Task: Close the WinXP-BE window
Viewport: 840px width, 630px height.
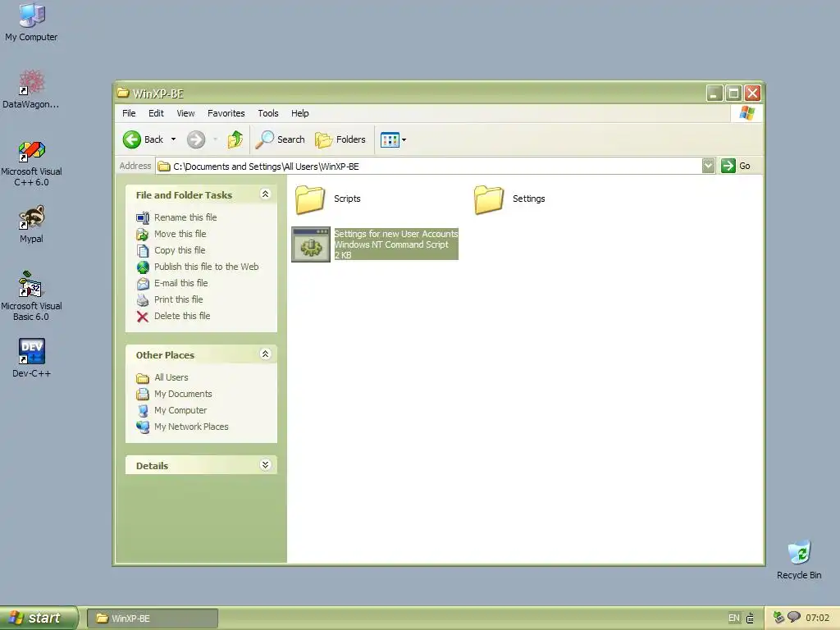Action: tap(753, 94)
